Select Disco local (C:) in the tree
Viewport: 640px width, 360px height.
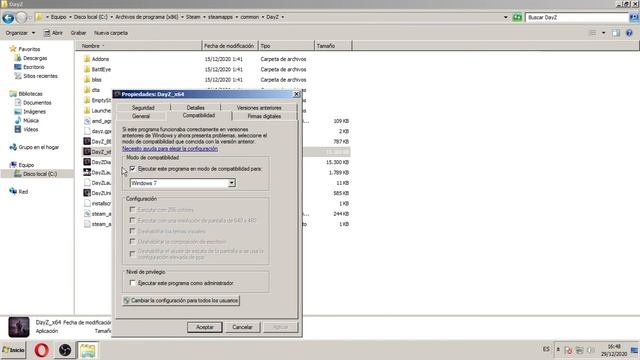click(x=40, y=174)
